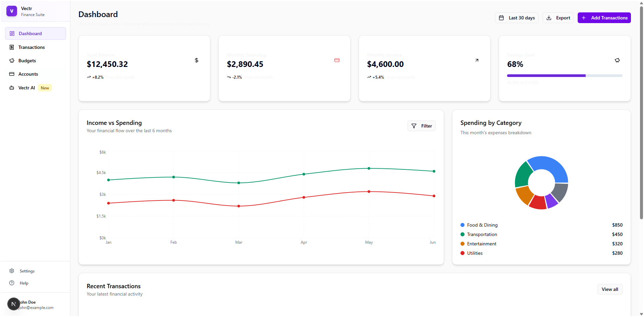Click the piggy bank icon on savings card
Viewport: 644px width, 317px height.
(x=617, y=60)
